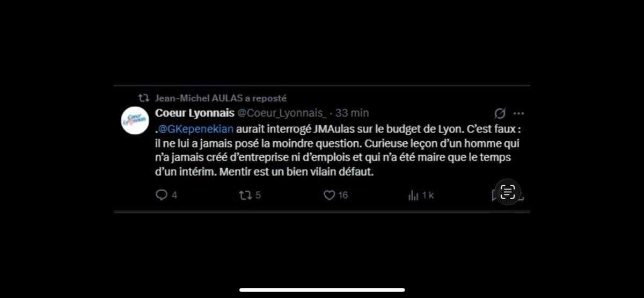
Task: Repost the Coeur Lyonnais tweet
Action: (x=245, y=195)
